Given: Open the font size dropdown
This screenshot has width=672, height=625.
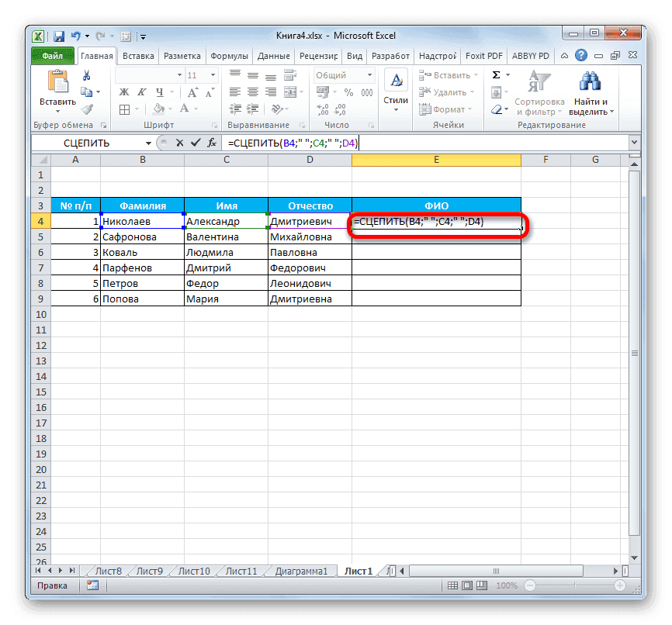Looking at the screenshot, I should [x=211, y=74].
